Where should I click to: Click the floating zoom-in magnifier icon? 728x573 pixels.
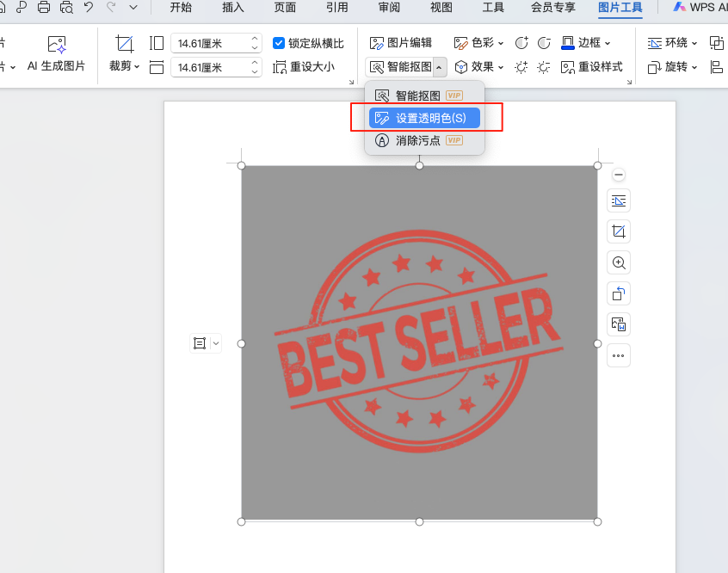[619, 262]
